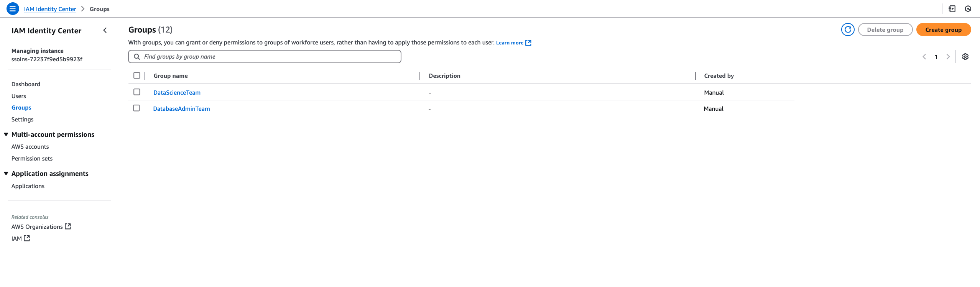Go to the next page of groups
The width and height of the screenshot is (980, 287).
[x=948, y=57]
